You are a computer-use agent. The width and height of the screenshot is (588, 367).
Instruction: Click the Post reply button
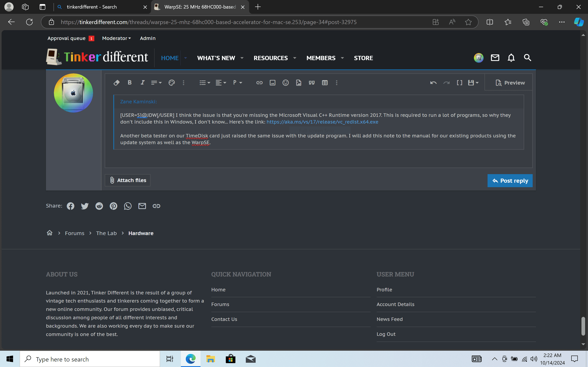(510, 181)
